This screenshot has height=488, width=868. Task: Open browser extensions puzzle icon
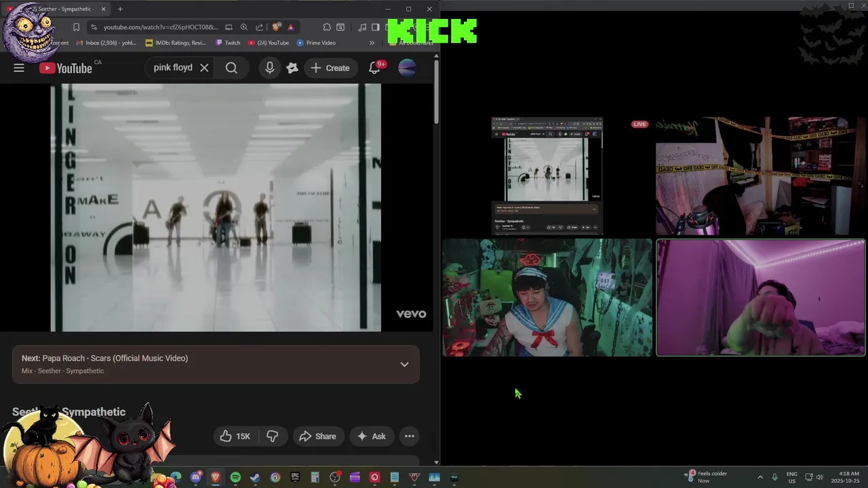(327, 27)
